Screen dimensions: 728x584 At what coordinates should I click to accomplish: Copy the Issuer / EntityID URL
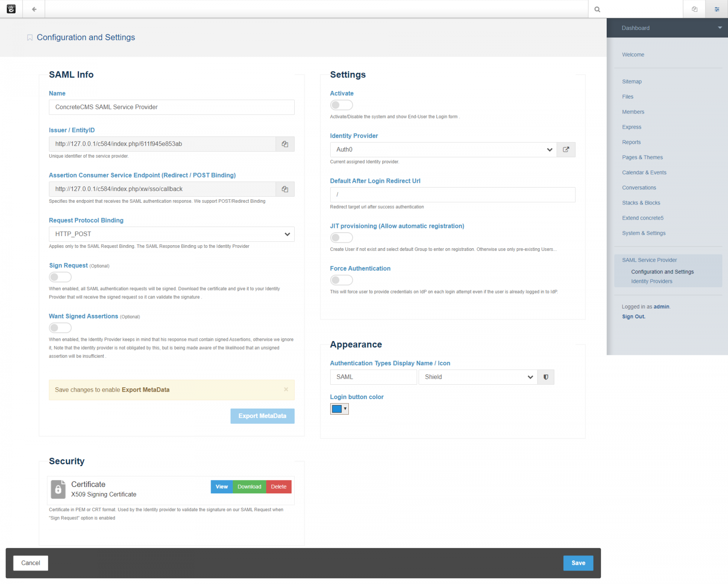click(285, 144)
